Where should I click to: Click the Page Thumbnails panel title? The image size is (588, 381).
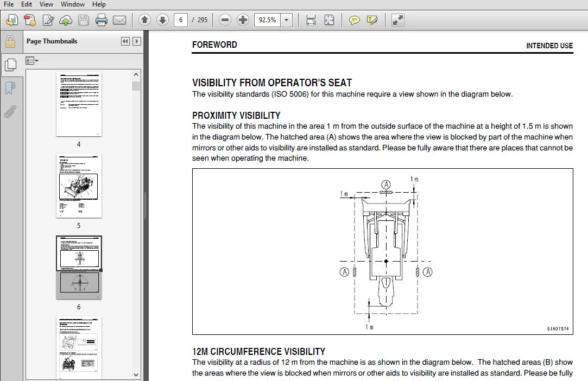52,41
